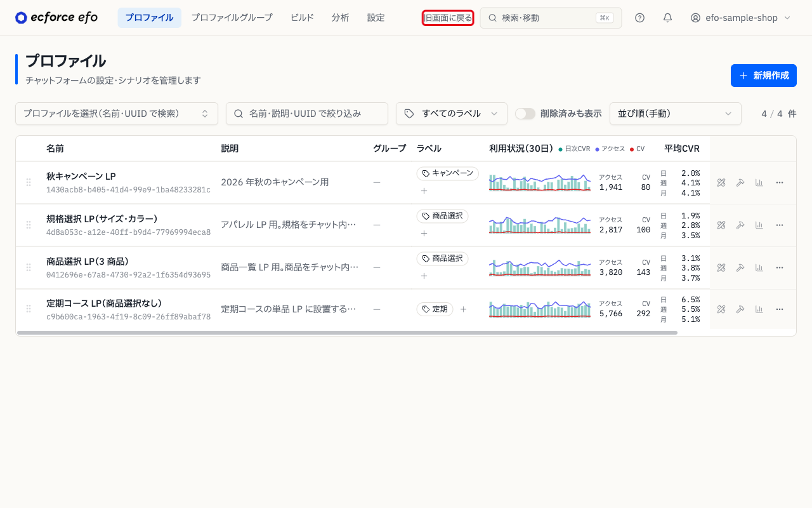Open bar chart analytics for 秋キャンペーン LP
812x508 pixels.
pyautogui.click(x=759, y=182)
